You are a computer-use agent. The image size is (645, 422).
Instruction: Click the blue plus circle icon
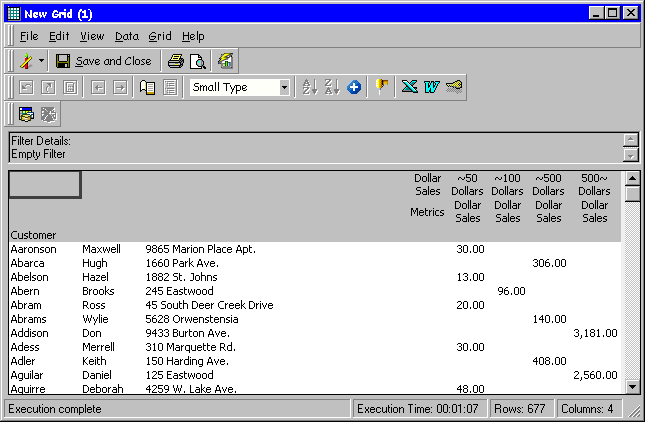pyautogui.click(x=354, y=87)
